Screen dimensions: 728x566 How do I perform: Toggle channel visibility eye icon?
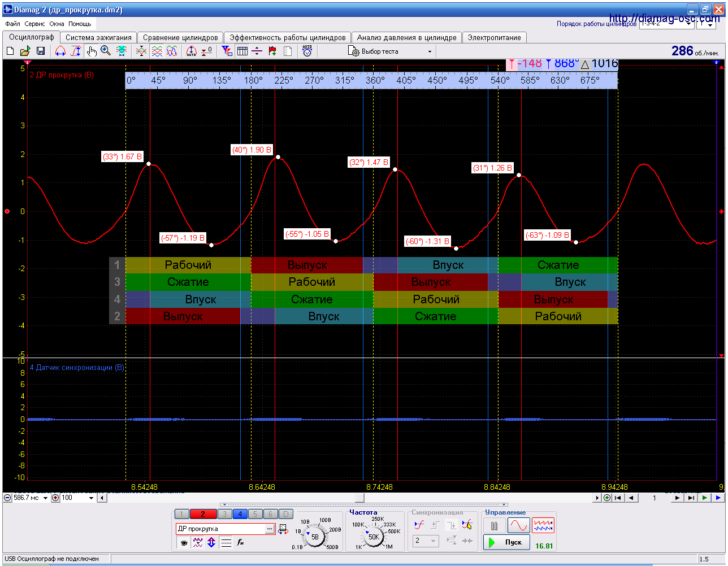pyautogui.click(x=183, y=542)
